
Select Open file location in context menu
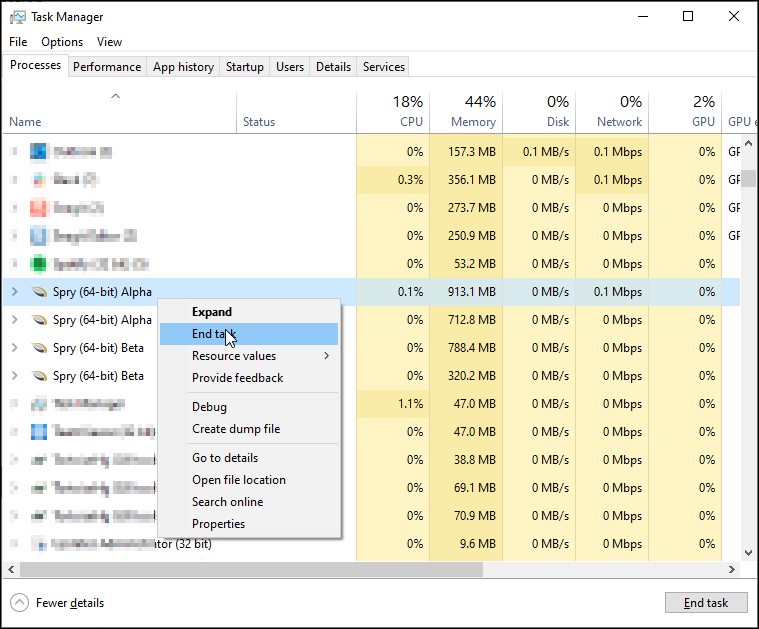click(239, 480)
